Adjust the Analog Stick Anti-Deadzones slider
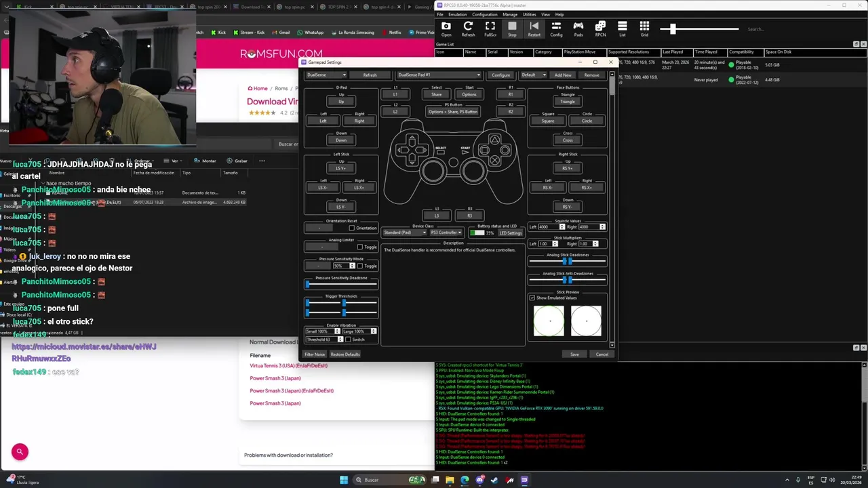The width and height of the screenshot is (868, 488). tap(567, 280)
